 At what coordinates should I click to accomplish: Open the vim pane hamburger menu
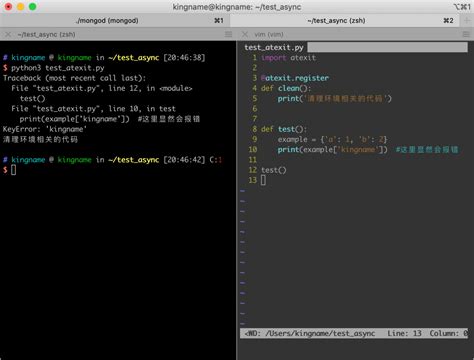466,34
